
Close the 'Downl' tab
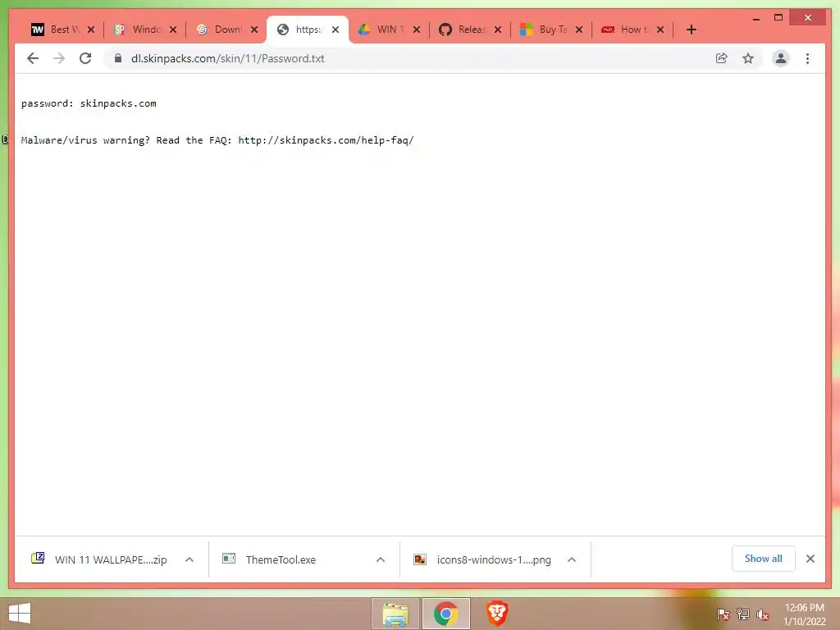tap(254, 30)
